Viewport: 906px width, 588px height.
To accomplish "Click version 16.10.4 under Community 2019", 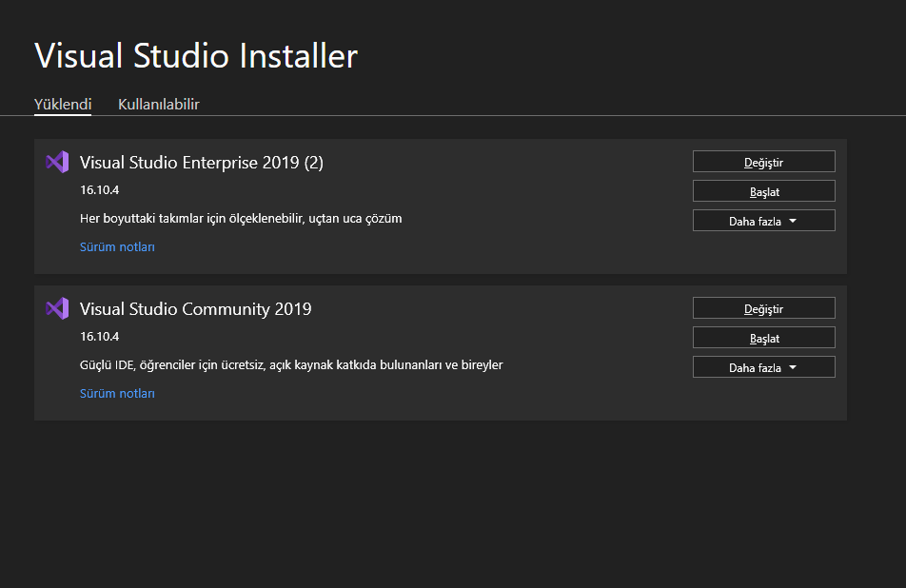I will [x=99, y=337].
